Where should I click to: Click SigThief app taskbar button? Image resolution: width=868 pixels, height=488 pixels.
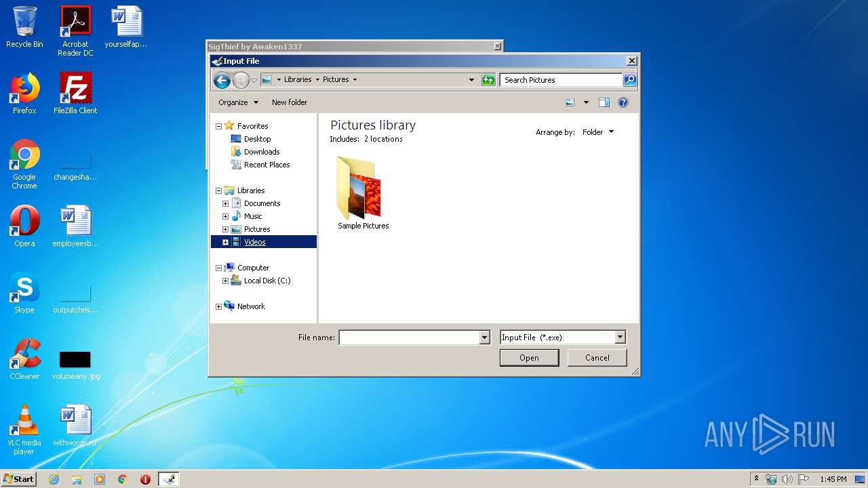click(x=169, y=479)
